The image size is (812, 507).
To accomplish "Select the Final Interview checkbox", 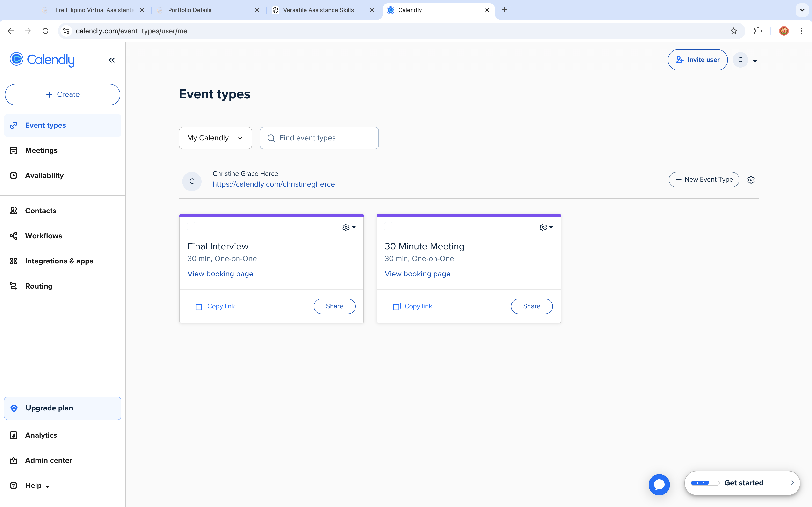I will click(x=191, y=227).
